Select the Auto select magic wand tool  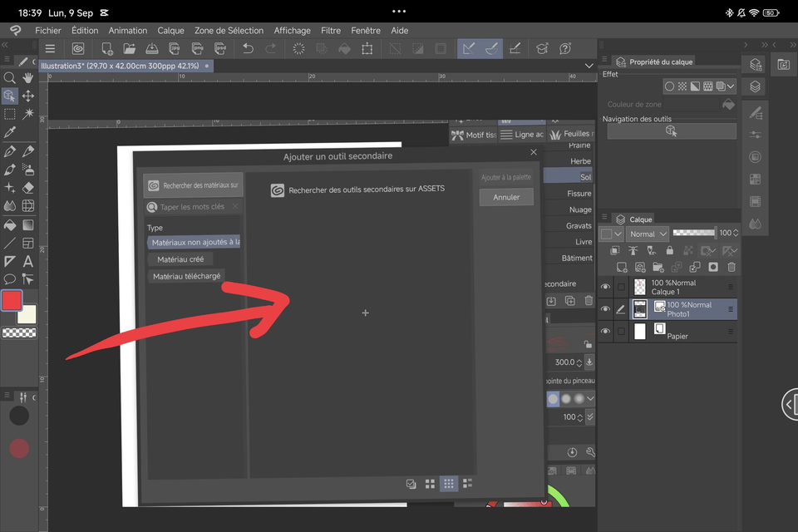[28, 114]
